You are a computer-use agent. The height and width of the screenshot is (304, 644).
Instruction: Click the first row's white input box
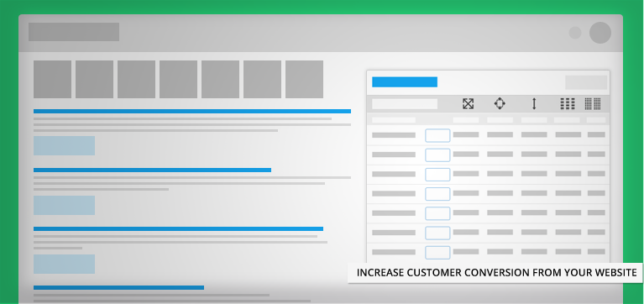(x=437, y=135)
